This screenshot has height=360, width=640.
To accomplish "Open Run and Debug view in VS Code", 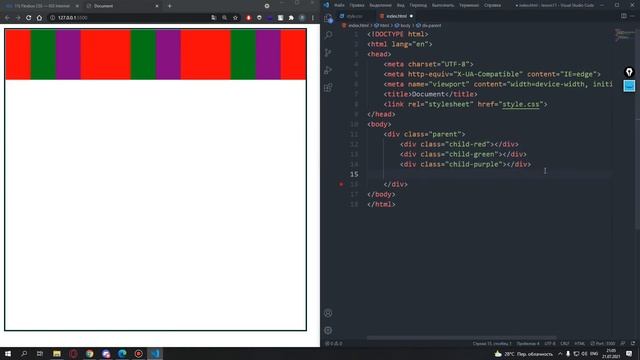I will click(x=328, y=70).
